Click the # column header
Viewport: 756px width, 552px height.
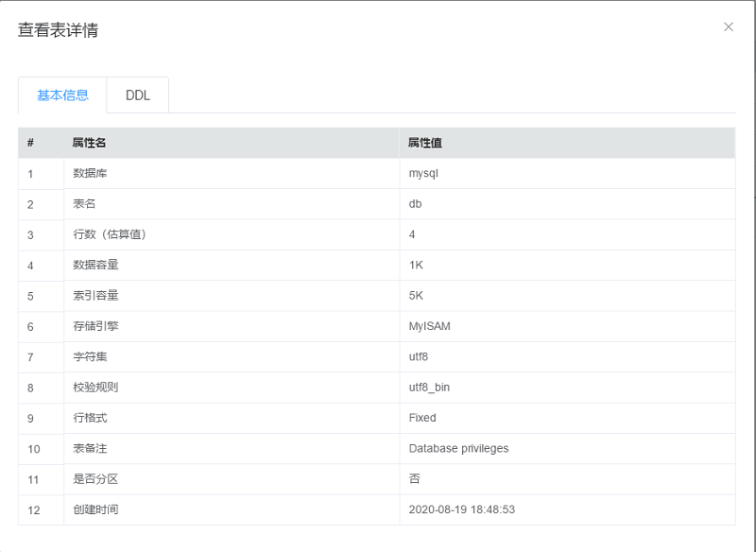tap(41, 143)
